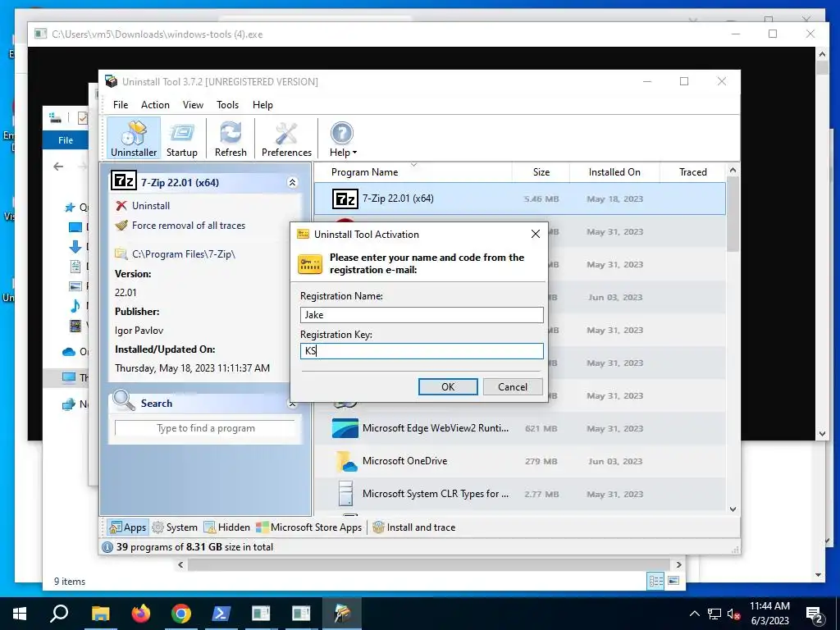
Task: Click Explorer horizontal scrollbar right arrow
Action: pos(678,564)
